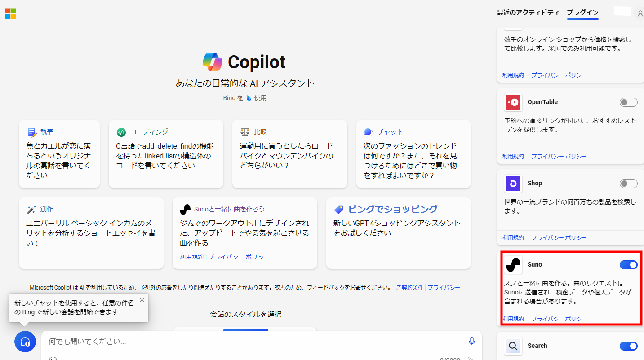Click the 比較 card title
644x360 pixels.
261,132
